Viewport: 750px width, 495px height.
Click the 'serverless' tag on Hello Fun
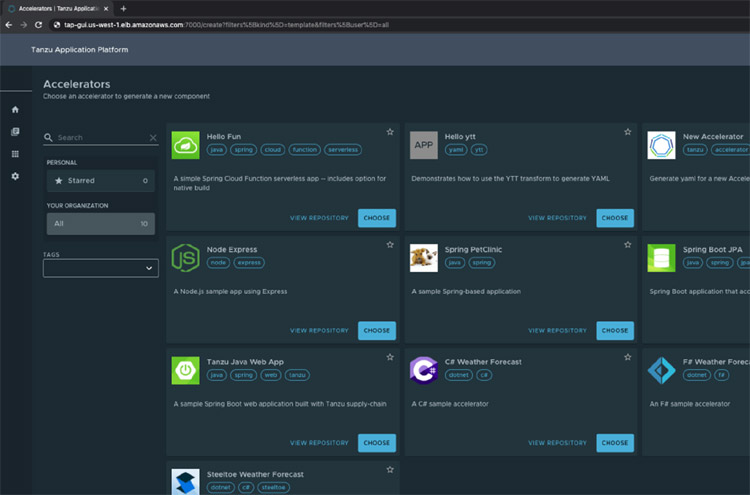343,150
